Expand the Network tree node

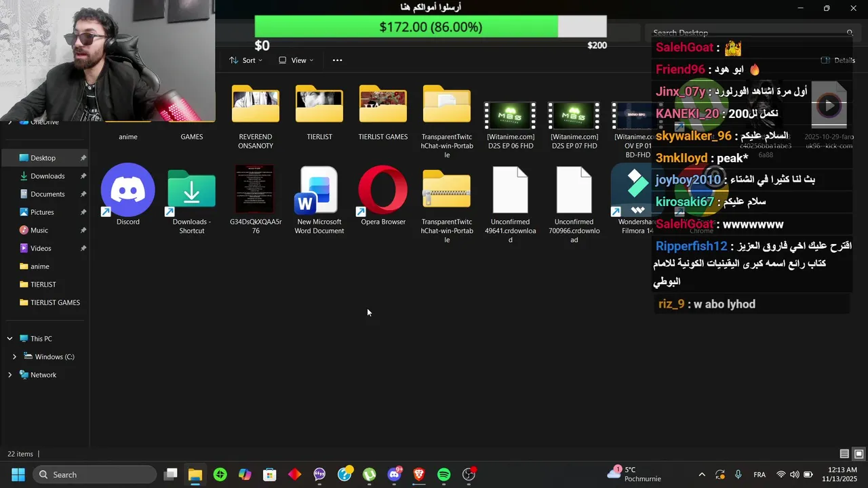pos(9,375)
